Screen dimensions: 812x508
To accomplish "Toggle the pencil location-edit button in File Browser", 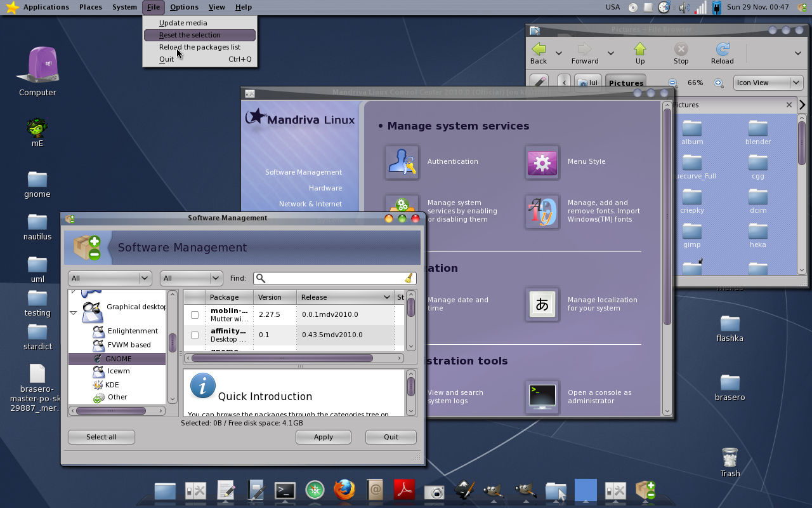I will pos(539,83).
